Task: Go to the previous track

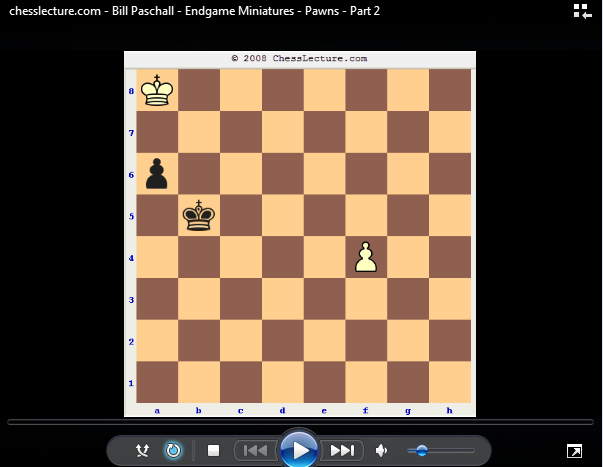Action: click(x=255, y=450)
